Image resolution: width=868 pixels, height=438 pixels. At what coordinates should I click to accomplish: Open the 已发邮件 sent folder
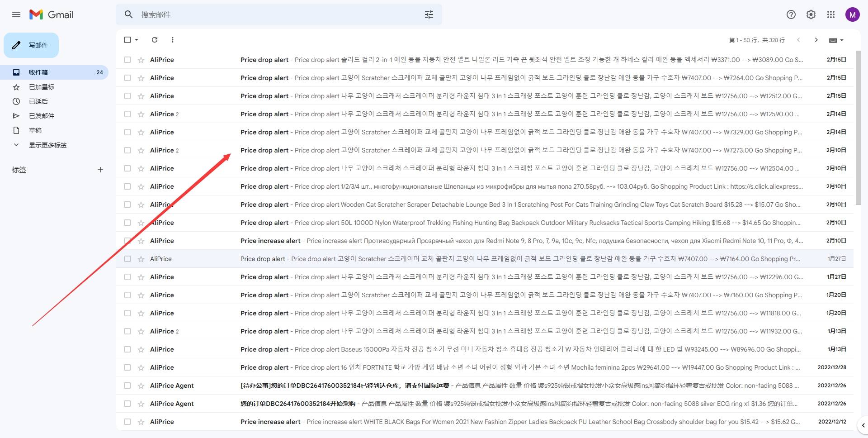[x=42, y=116]
